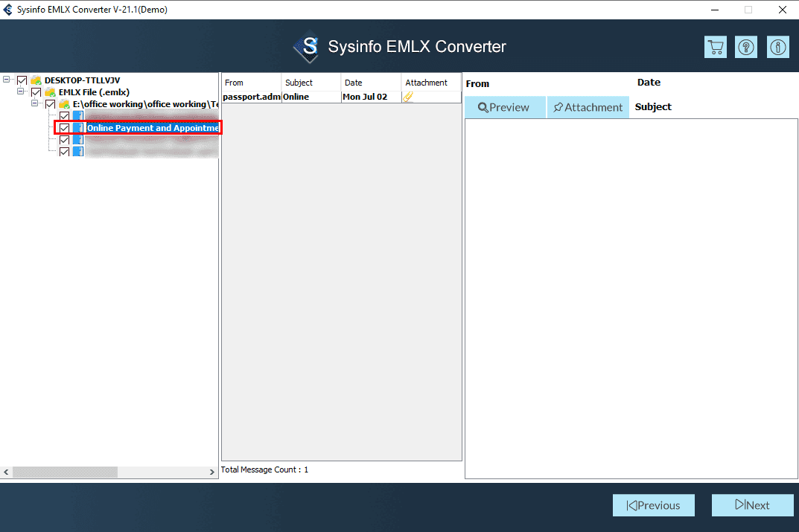Screen dimensions: 799x532
Task: Click the tree panel horizontal scrollbar thumb
Action: pos(66,472)
